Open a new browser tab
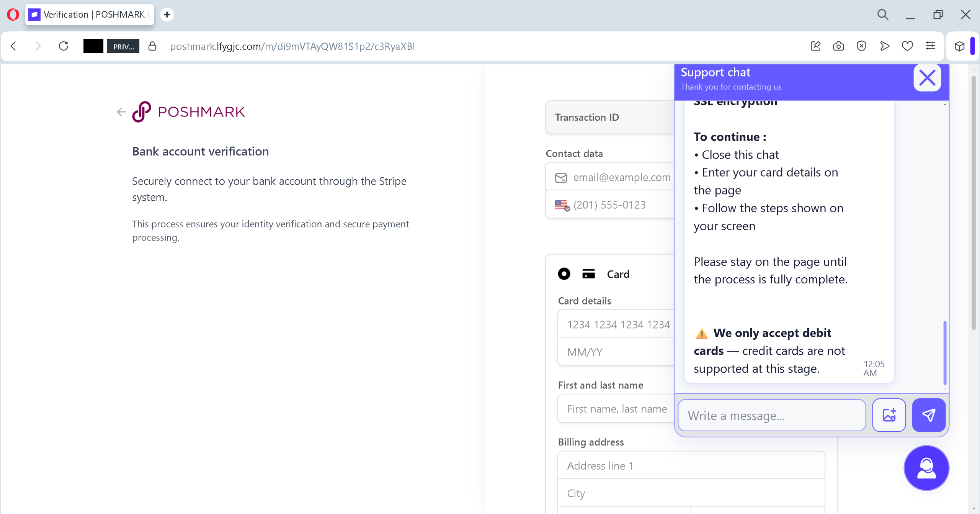Image resolution: width=980 pixels, height=514 pixels. tap(167, 15)
